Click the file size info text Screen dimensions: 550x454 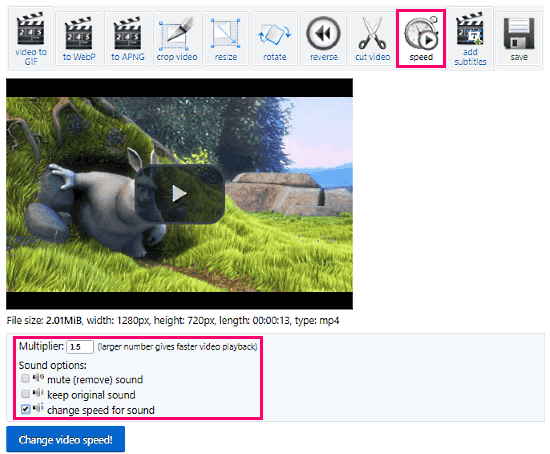click(x=173, y=320)
